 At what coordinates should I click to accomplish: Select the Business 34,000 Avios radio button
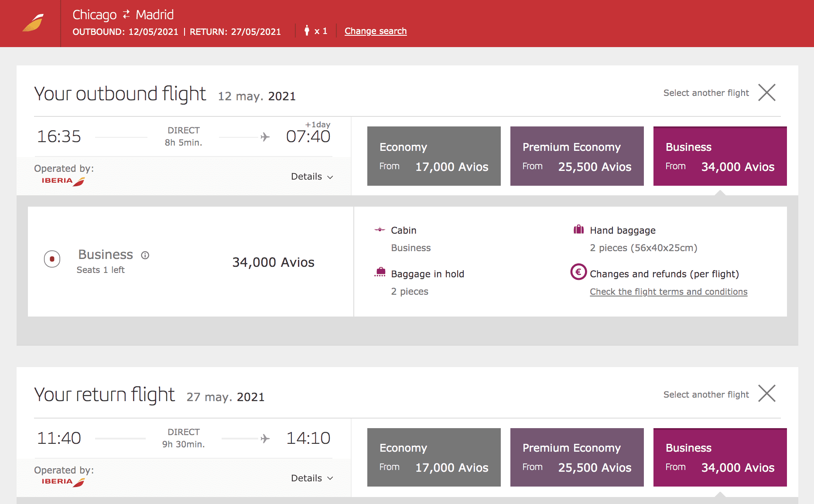[x=52, y=259]
